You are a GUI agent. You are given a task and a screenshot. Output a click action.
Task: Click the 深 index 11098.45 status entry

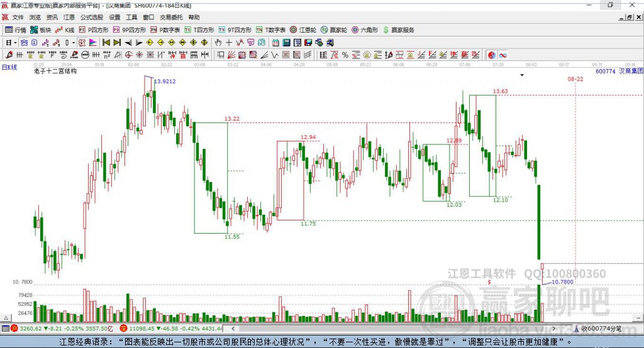(x=171, y=329)
